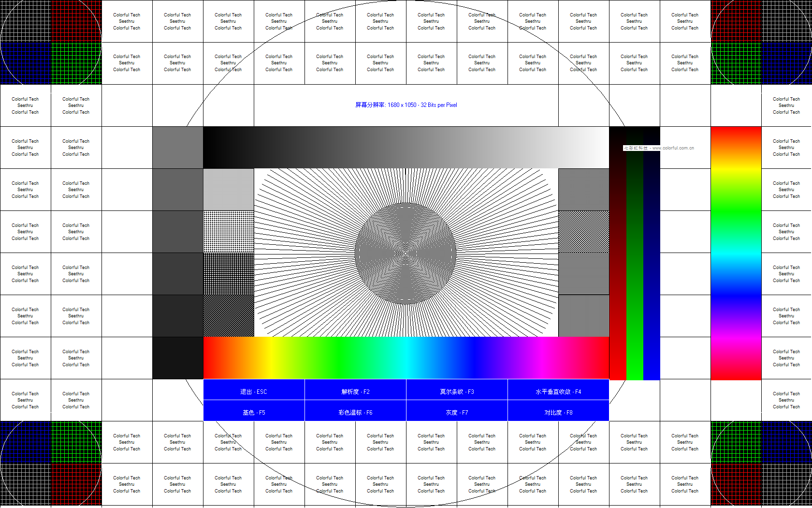Select the 水平垂直收敛 · F4 convergence test
Viewport: 812px width, 508px height.
(558, 391)
